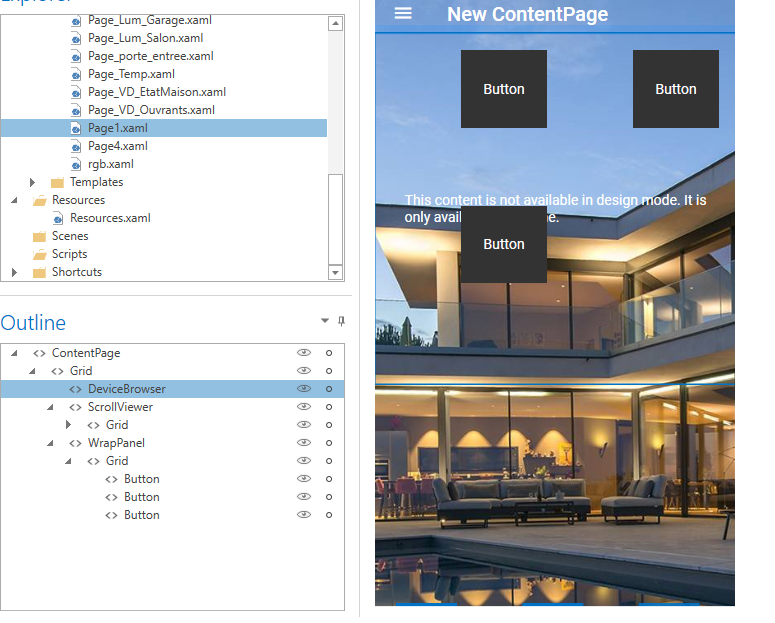Click the Templates folder icon
This screenshot has height=623, width=775.
point(57,182)
